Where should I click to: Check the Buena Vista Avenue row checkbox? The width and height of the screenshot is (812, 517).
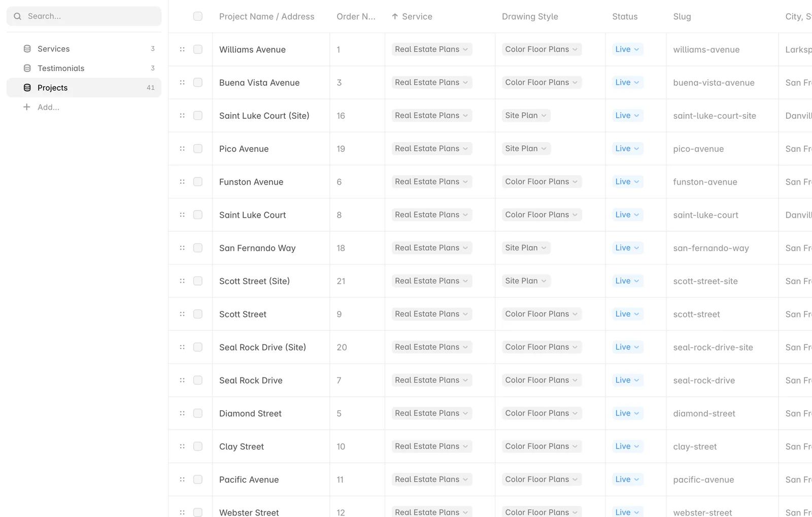(198, 82)
